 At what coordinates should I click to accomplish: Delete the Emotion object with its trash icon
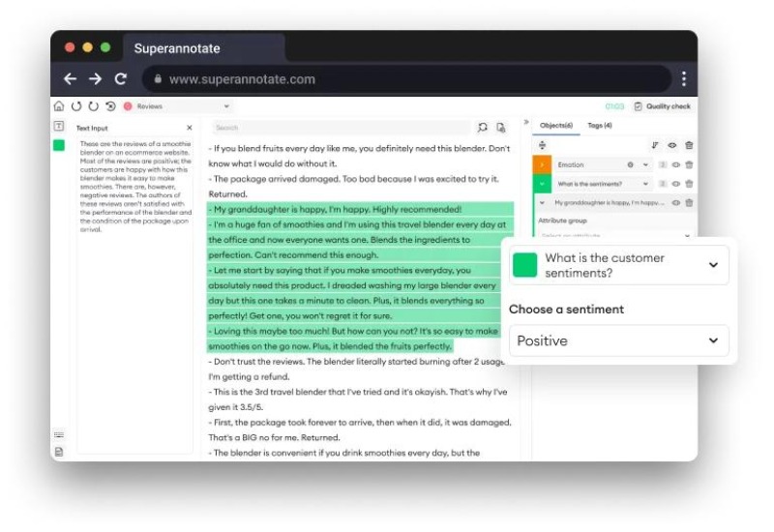[x=689, y=164]
